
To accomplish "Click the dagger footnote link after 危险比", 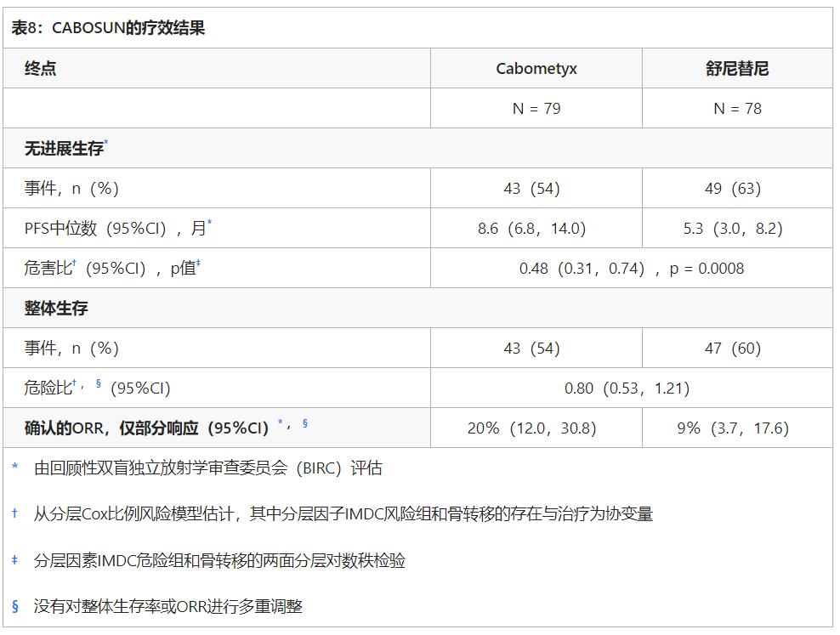I will pyautogui.click(x=74, y=383).
